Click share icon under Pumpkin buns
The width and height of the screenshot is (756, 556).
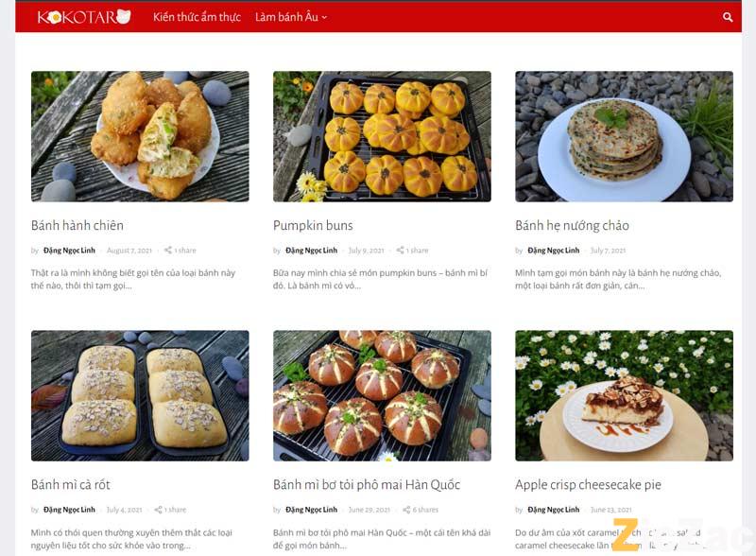click(400, 250)
